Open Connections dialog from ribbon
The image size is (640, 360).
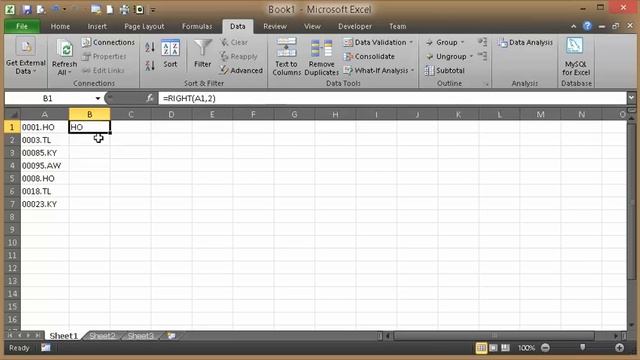108,42
